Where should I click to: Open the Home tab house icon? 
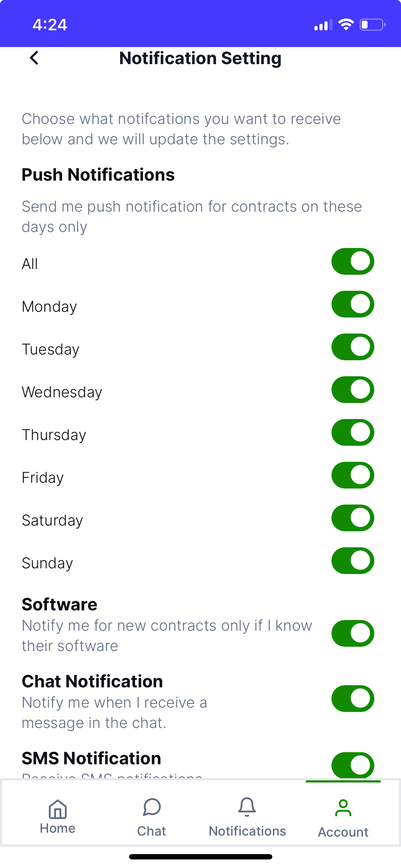58,809
